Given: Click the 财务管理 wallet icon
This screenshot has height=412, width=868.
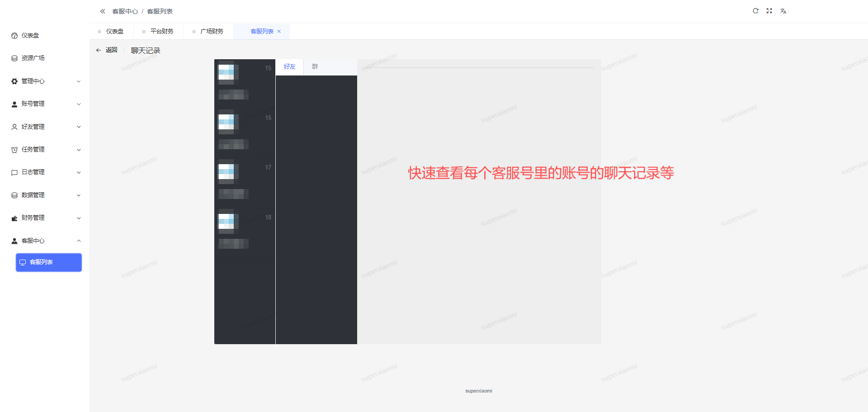Looking at the screenshot, I should 14,218.
